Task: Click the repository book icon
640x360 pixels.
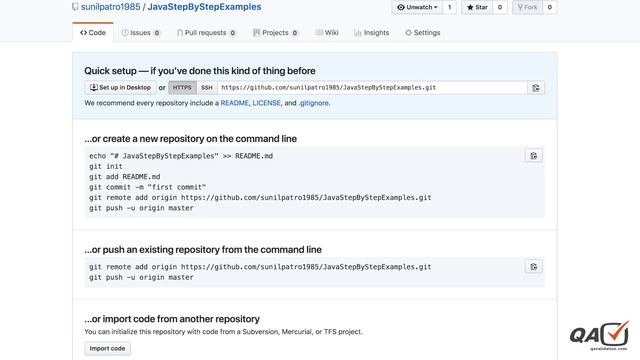Action: [75, 7]
